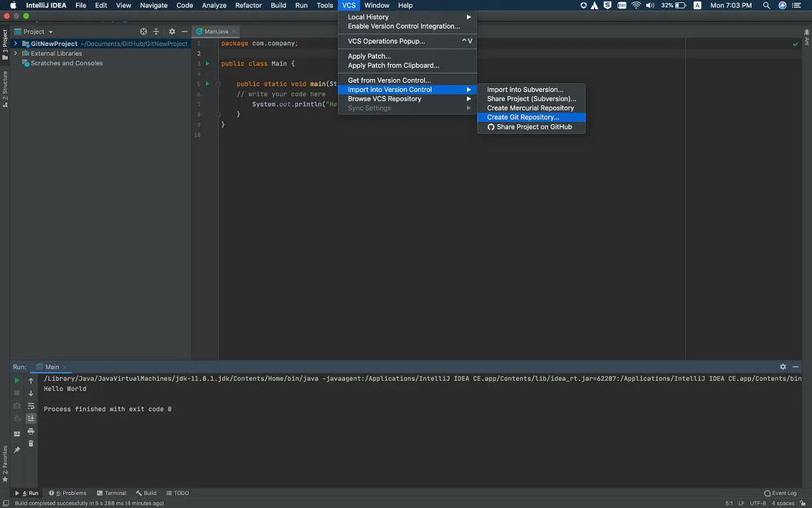Viewport: 812px width, 508px height.
Task: Select Create Mercurial Repository
Action: coord(532,108)
